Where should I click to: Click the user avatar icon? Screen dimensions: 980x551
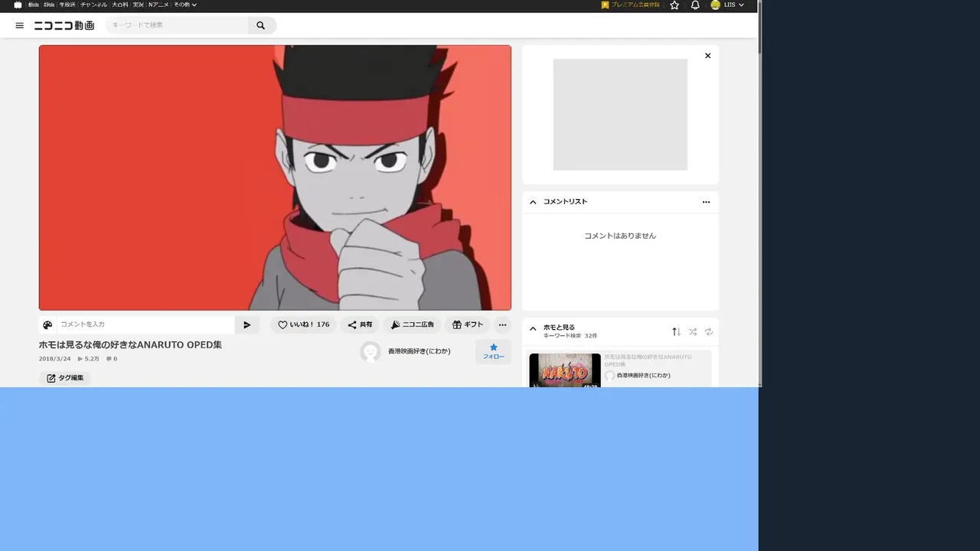715,5
